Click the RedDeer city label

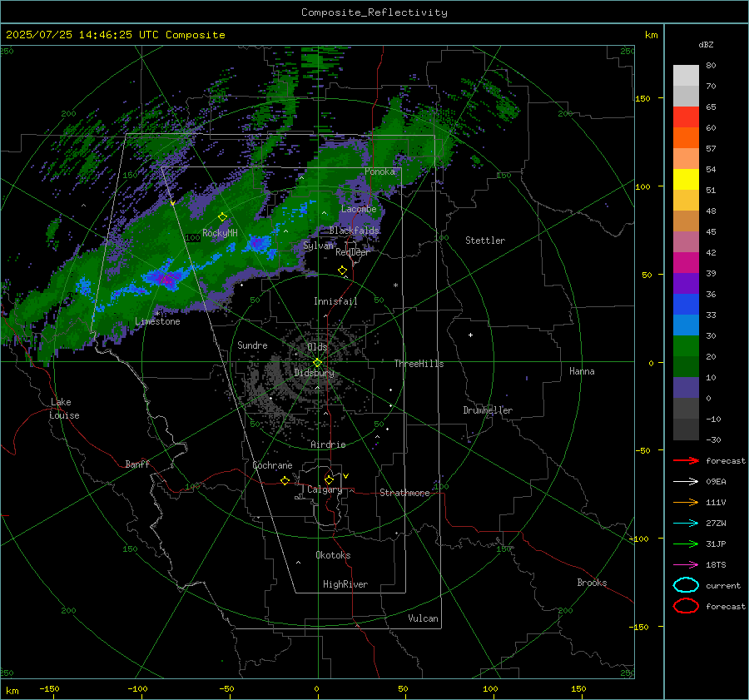click(353, 252)
